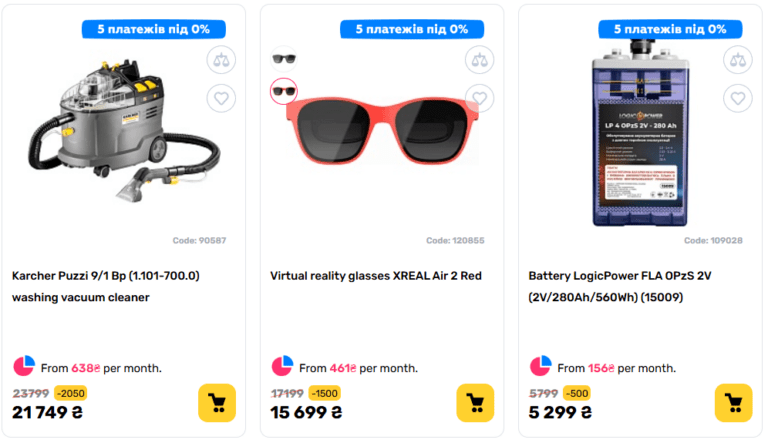Screen dimensions: 768x443
Task: Put LogicPower battery in shopping cart
Action: tap(733, 402)
